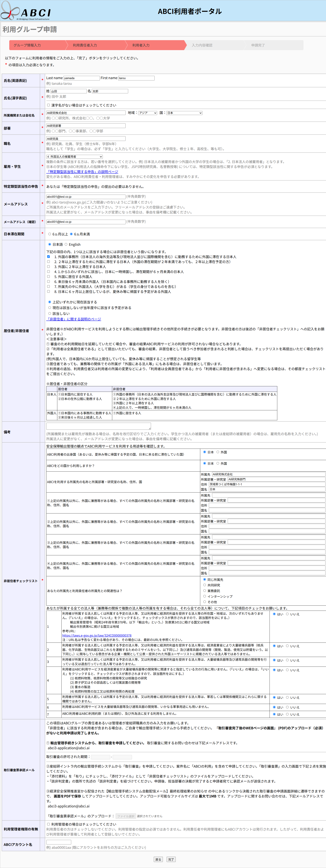Click the 住所 field with 茨城県つくば市梅園1-1-1
This screenshot has width=326, height=868.
[x=267, y=484]
